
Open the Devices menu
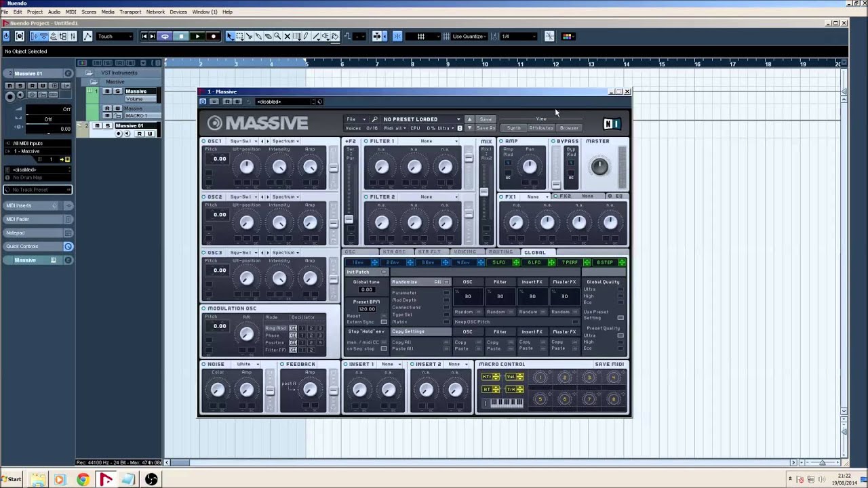tap(178, 12)
